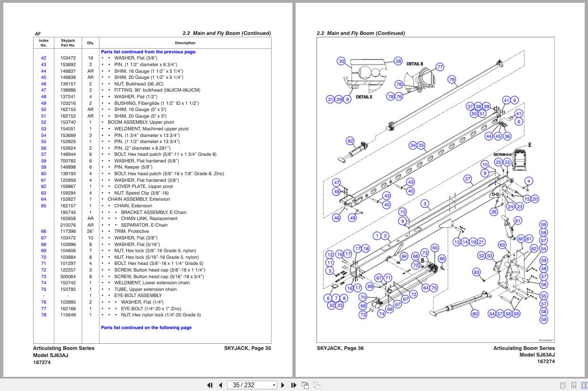
Task: Jump to the last page with the double-arrow icon
Action: [294, 385]
